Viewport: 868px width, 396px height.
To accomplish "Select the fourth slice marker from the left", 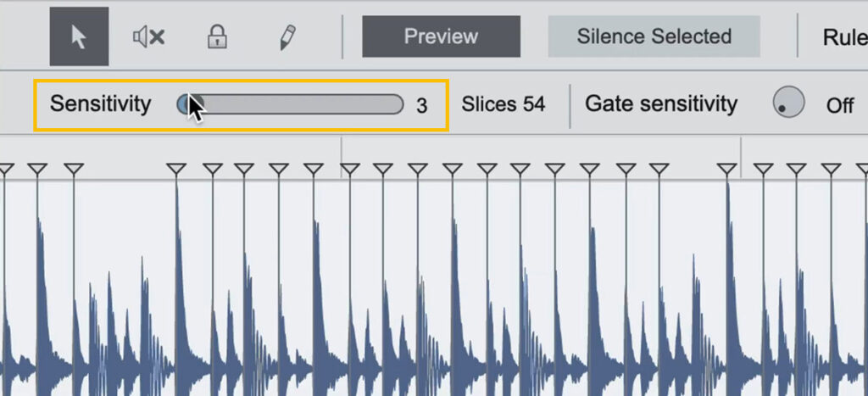I will (x=176, y=170).
